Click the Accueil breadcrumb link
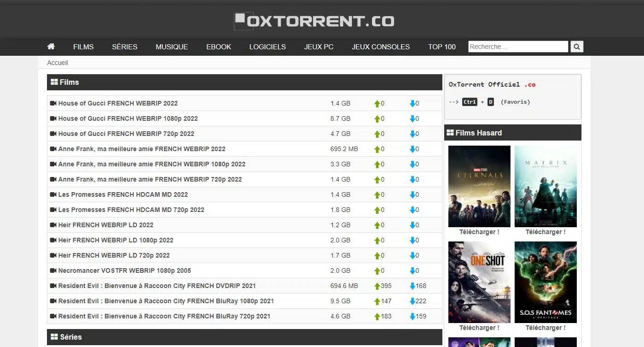 coord(58,63)
